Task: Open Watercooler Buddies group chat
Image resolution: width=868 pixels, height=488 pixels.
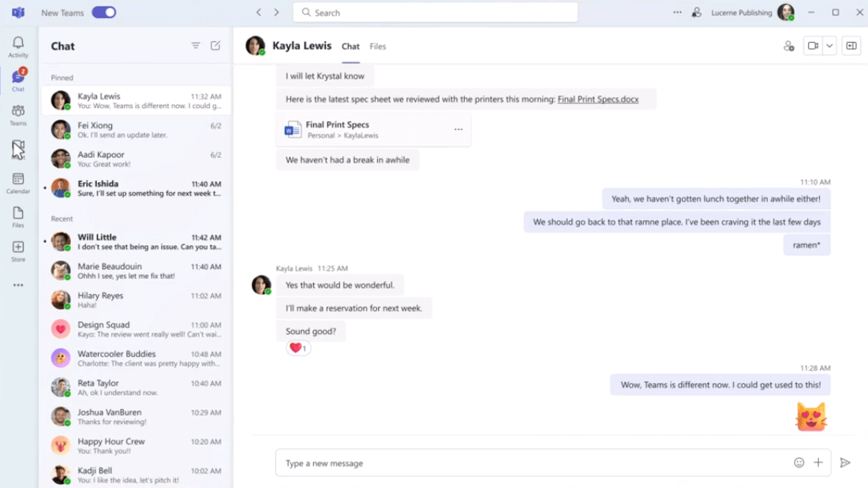Action: click(x=137, y=359)
